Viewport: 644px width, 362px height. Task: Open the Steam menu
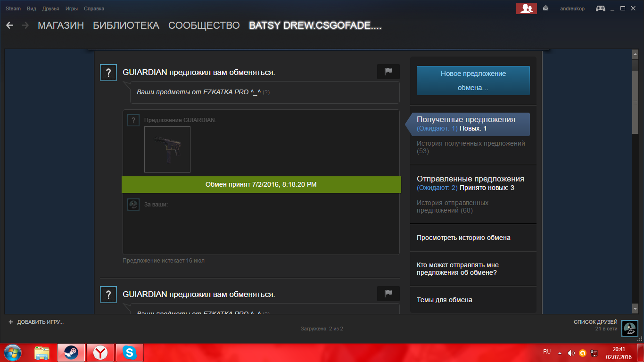13,8
